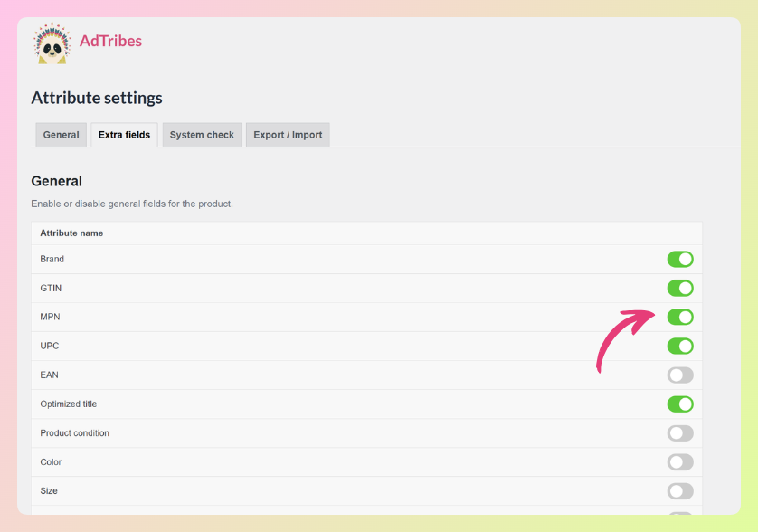This screenshot has height=532, width=758.
Task: Disable the Brand attribute toggle
Action: click(x=680, y=260)
